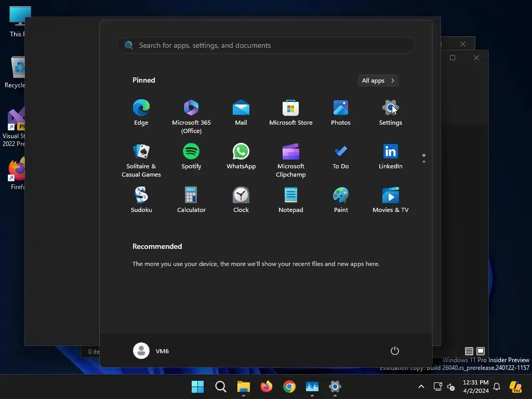Launch Sudoku game
Image resolution: width=532 pixels, height=399 pixels.
click(141, 200)
